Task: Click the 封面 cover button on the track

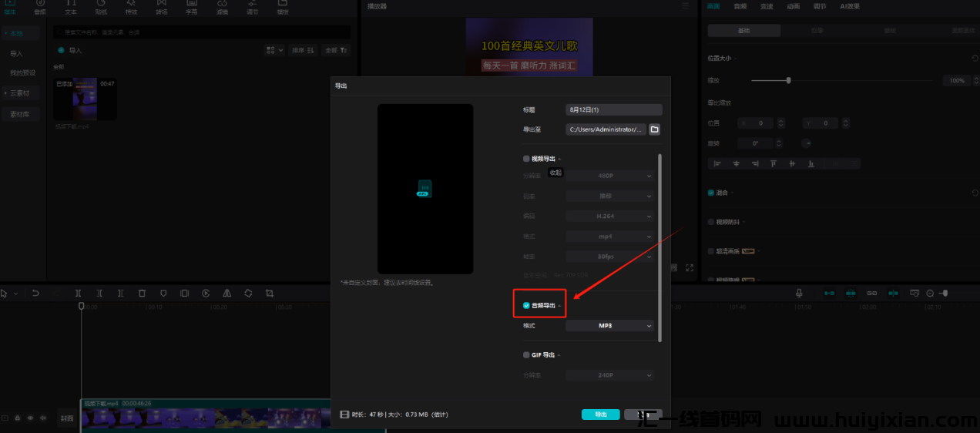Action: coord(67,418)
